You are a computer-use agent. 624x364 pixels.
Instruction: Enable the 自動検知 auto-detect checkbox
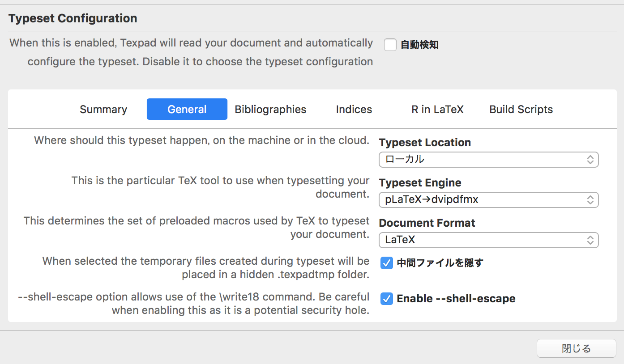click(390, 45)
